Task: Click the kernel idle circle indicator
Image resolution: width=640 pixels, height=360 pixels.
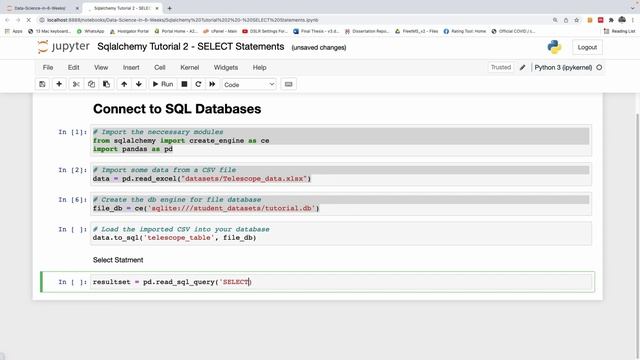Action: (599, 67)
